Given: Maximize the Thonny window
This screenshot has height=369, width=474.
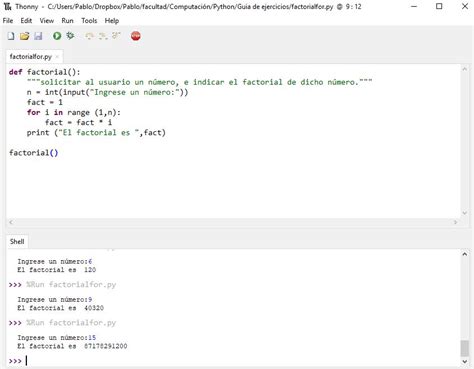Looking at the screenshot, I should tap(439, 6).
